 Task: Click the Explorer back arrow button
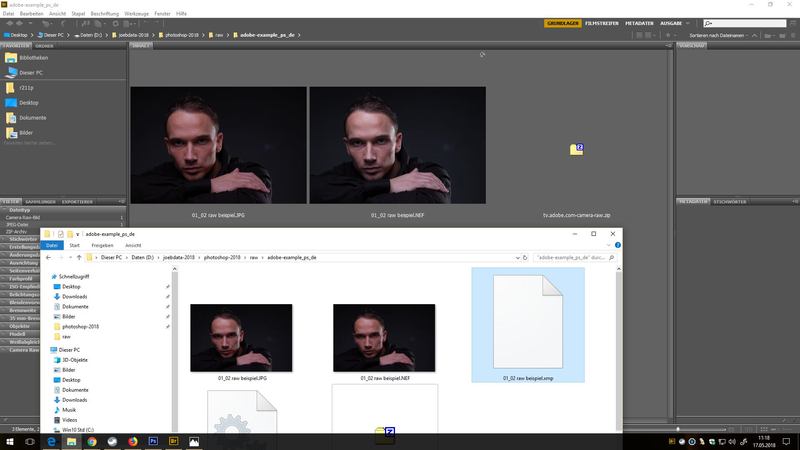click(50, 257)
